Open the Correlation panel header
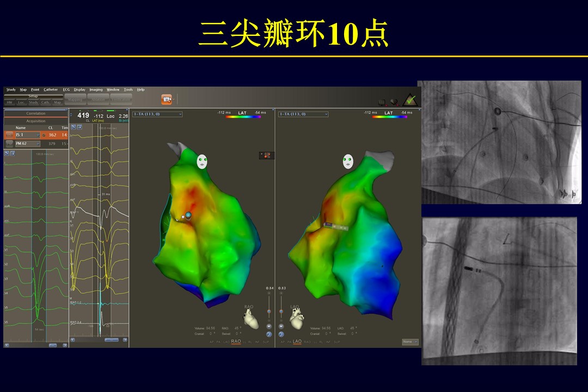This screenshot has height=392, width=588. [36, 113]
